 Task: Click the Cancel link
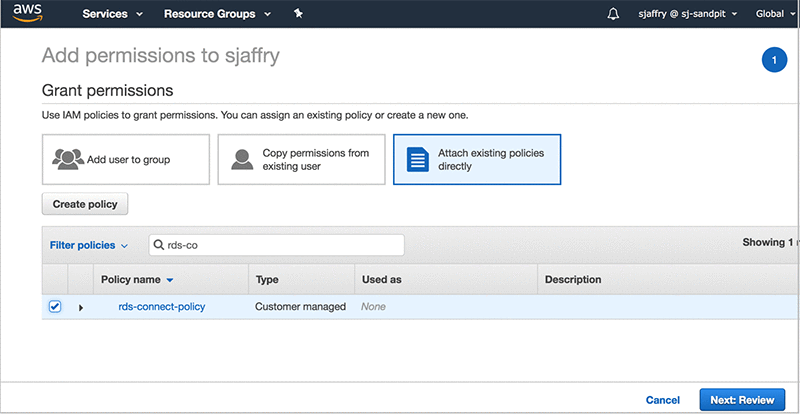click(663, 400)
